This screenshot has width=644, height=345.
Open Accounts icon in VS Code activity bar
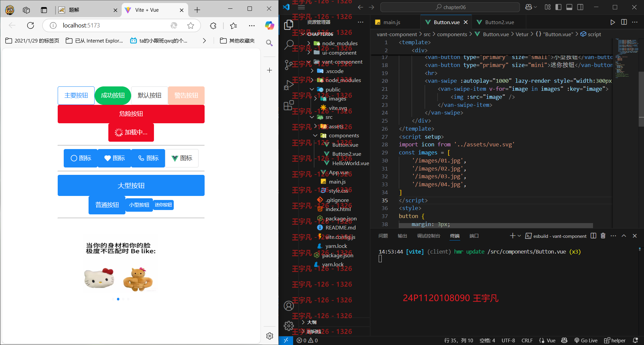[x=288, y=306]
